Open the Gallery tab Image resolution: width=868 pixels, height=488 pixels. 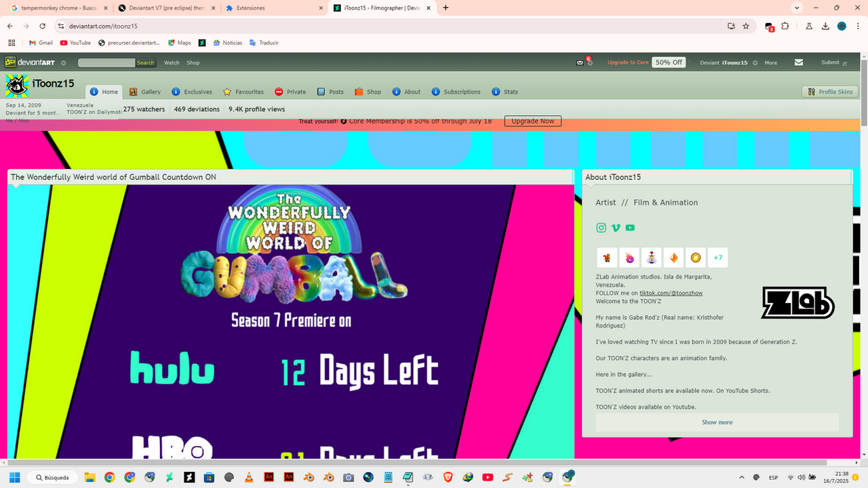click(x=145, y=91)
